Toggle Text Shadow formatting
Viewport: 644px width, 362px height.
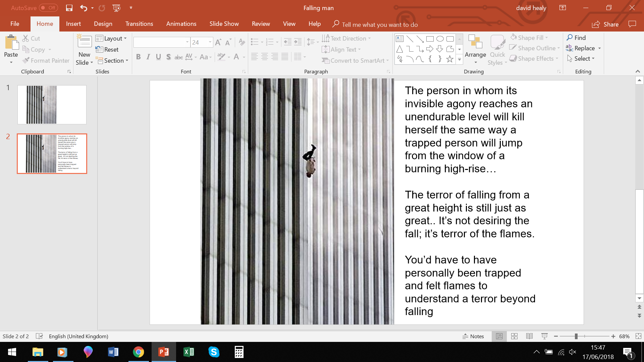click(x=168, y=57)
